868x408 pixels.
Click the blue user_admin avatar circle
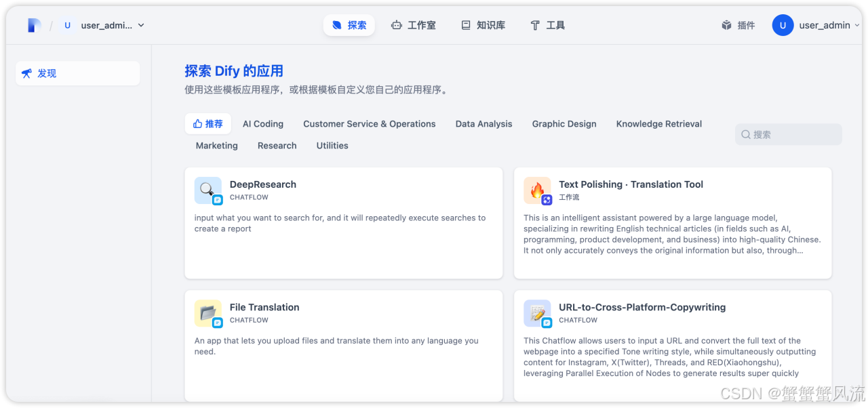point(783,25)
